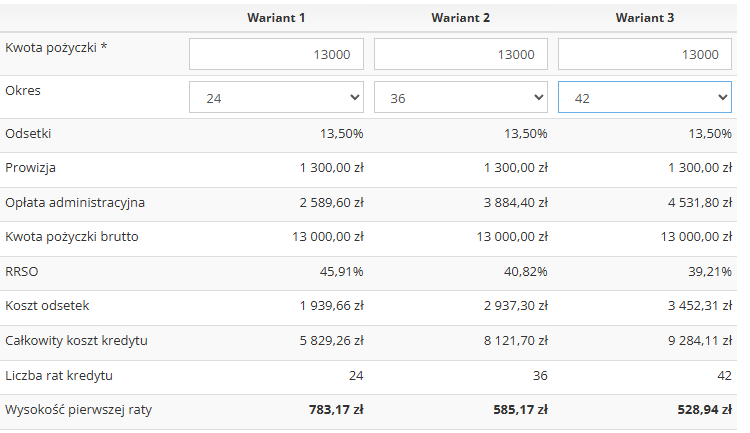Viewport: 750px width, 433px height.
Task: Click the Okres row label
Action: point(23,90)
